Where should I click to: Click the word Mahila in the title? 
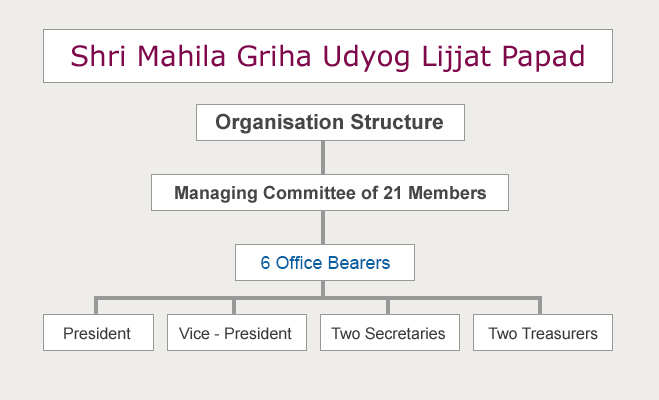pyautogui.click(x=178, y=57)
